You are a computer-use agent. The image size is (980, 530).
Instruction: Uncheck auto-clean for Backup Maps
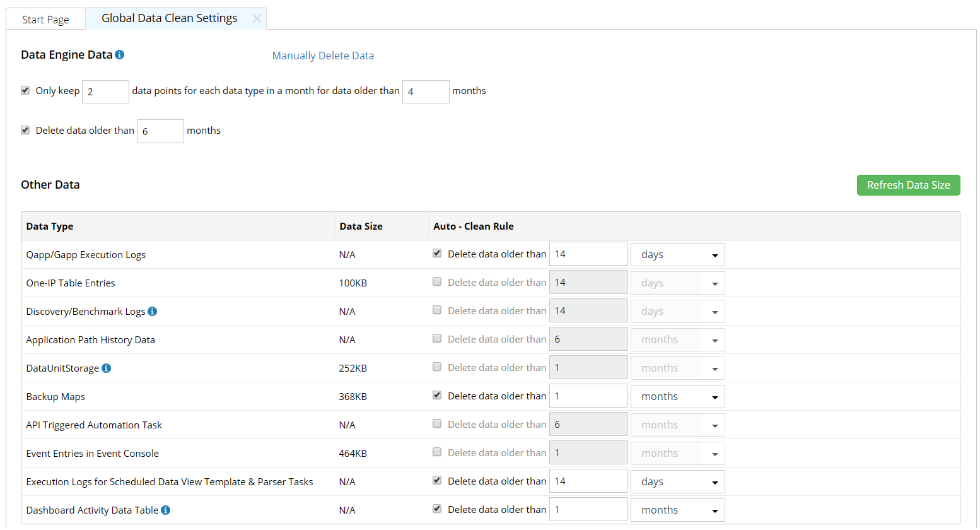pos(437,396)
